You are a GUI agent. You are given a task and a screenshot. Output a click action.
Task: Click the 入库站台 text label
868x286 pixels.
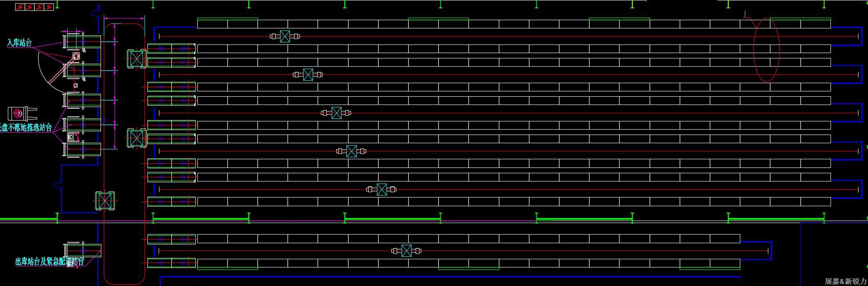[x=19, y=43]
